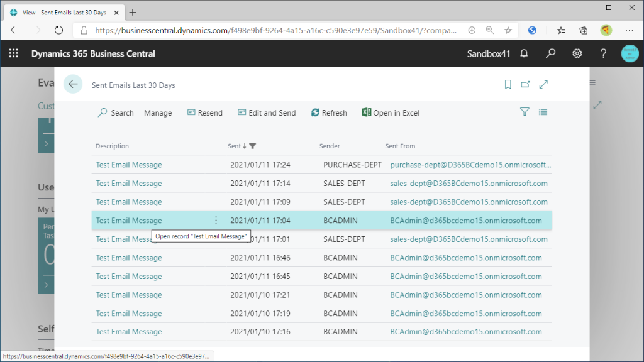Open the browser settings and more menu
The image size is (644, 362).
[x=629, y=30]
